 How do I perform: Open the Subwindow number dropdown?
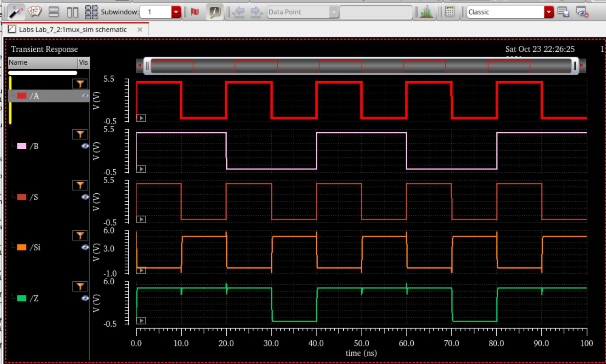[176, 12]
